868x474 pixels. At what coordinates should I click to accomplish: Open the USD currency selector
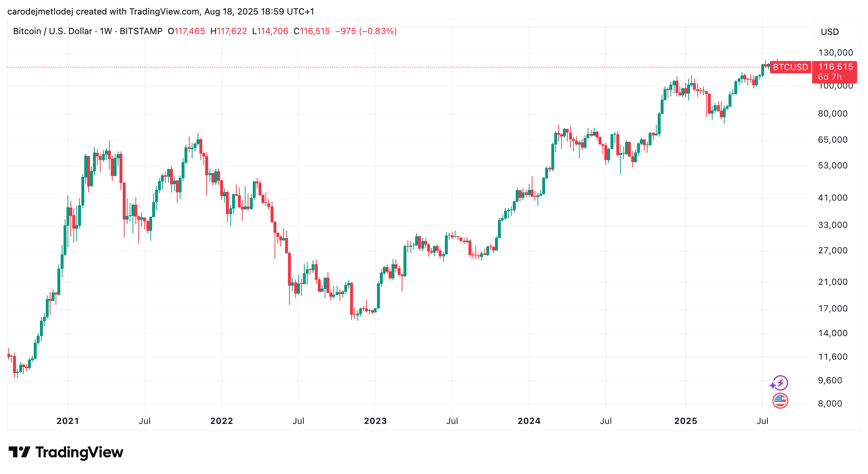point(836,32)
